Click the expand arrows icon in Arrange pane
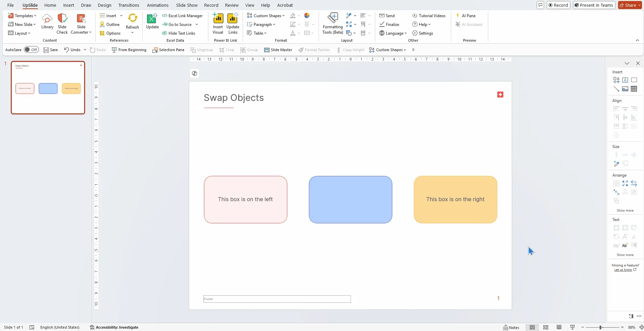This screenshot has width=644, height=331. [x=625, y=183]
